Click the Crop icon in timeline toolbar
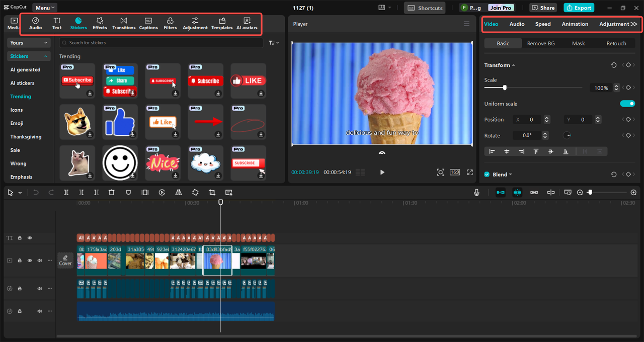 coord(212,193)
